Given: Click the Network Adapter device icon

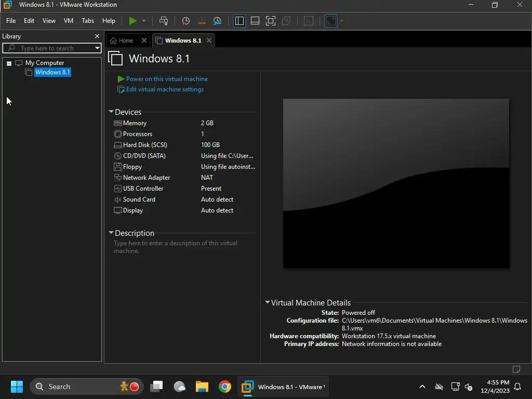Looking at the screenshot, I should click(x=118, y=178).
